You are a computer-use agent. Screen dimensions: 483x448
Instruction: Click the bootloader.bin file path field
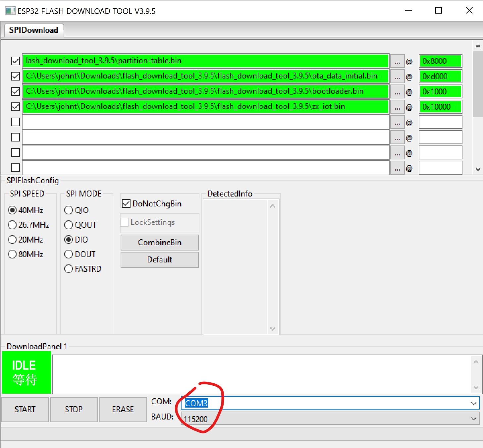pyautogui.click(x=205, y=91)
